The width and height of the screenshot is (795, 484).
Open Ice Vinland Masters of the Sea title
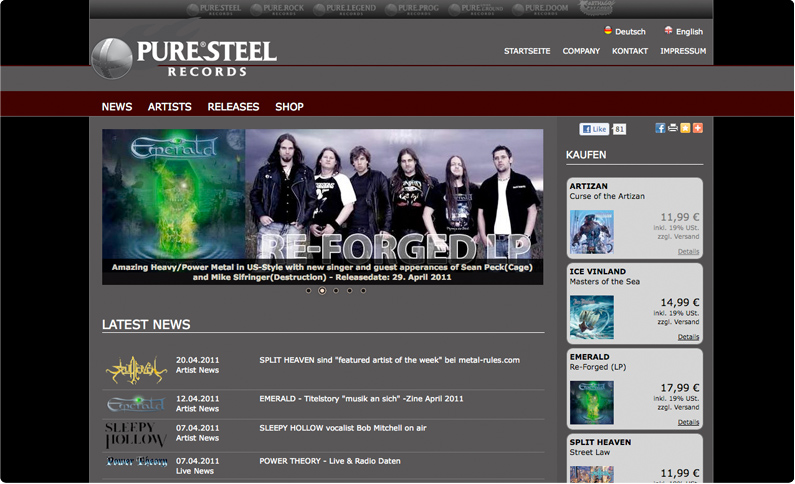[x=604, y=277]
